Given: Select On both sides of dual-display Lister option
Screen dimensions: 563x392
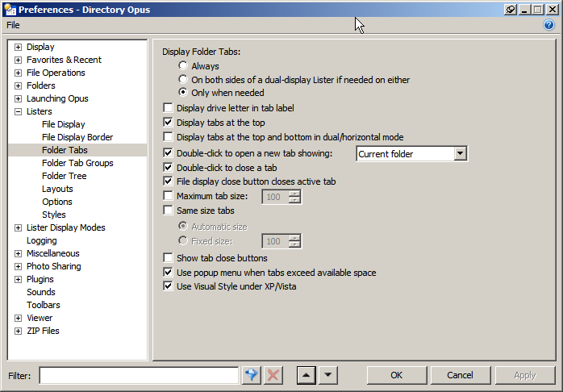Looking at the screenshot, I should (183, 79).
